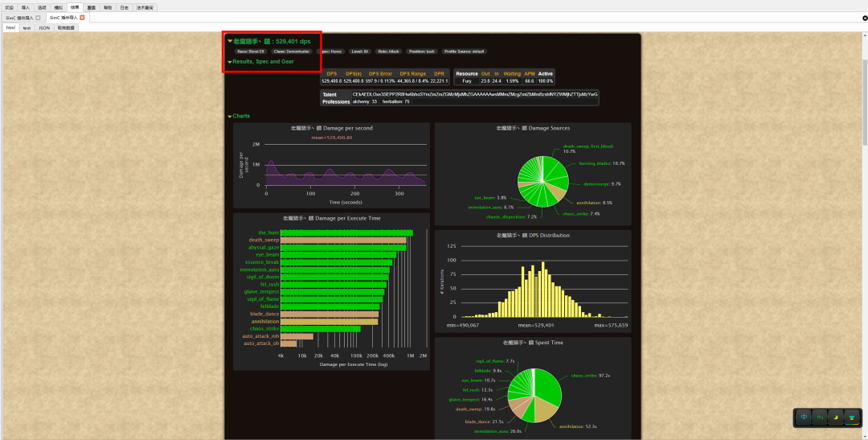This screenshot has height=440, width=868.
Task: Toggle the moon night-mode icon
Action: pyautogui.click(x=835, y=417)
